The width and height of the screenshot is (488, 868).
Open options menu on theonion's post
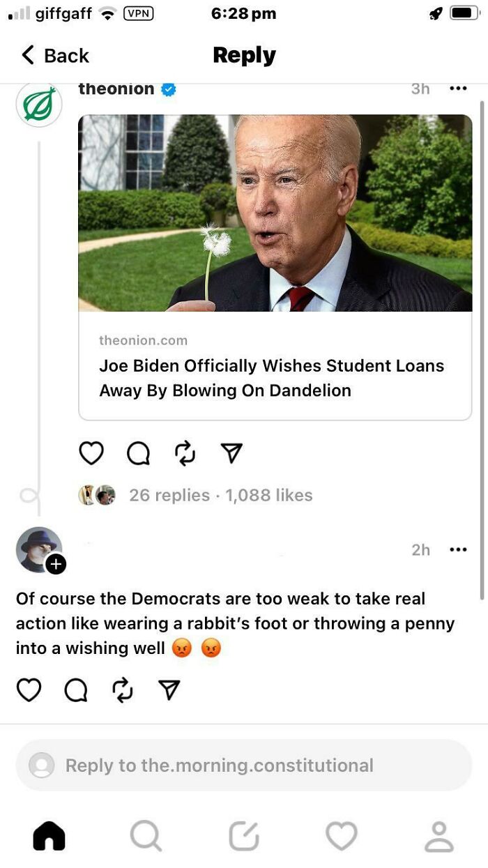(x=458, y=89)
